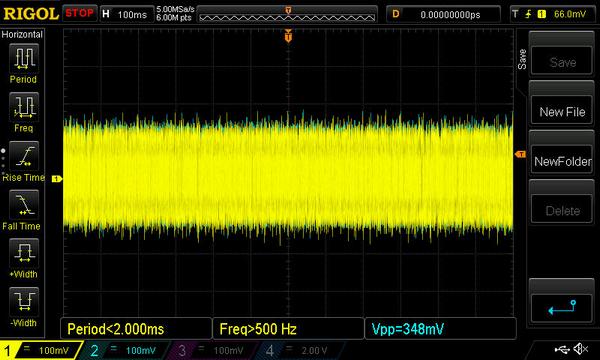Enable channel 3 display
The width and height of the screenshot is (600, 360).
tap(211, 350)
